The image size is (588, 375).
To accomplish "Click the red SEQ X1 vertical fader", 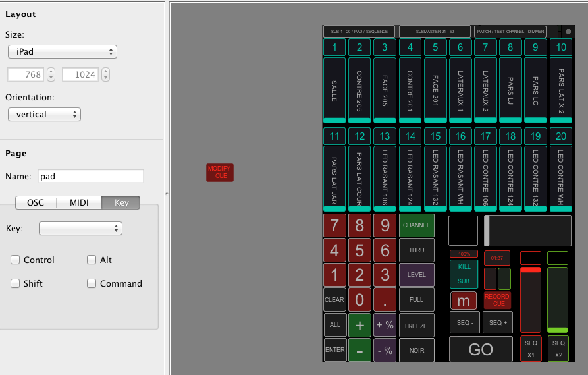I will coord(530,300).
